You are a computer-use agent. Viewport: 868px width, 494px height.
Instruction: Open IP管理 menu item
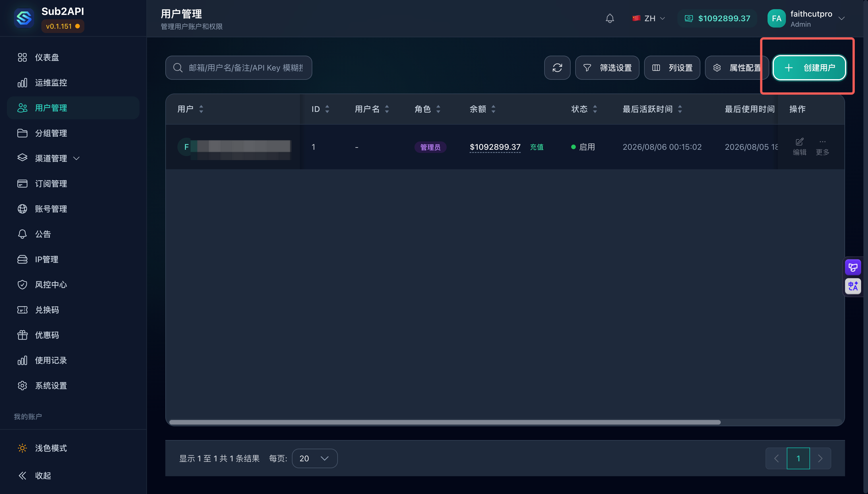tap(73, 260)
